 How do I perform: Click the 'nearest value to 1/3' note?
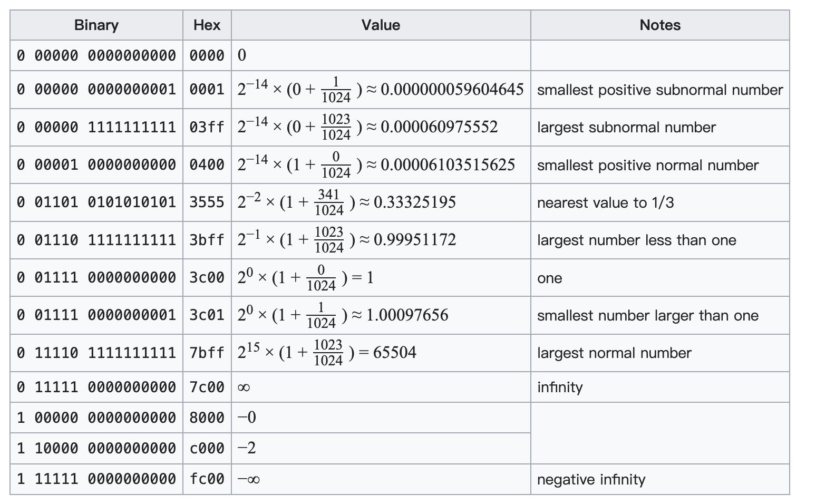point(605,202)
